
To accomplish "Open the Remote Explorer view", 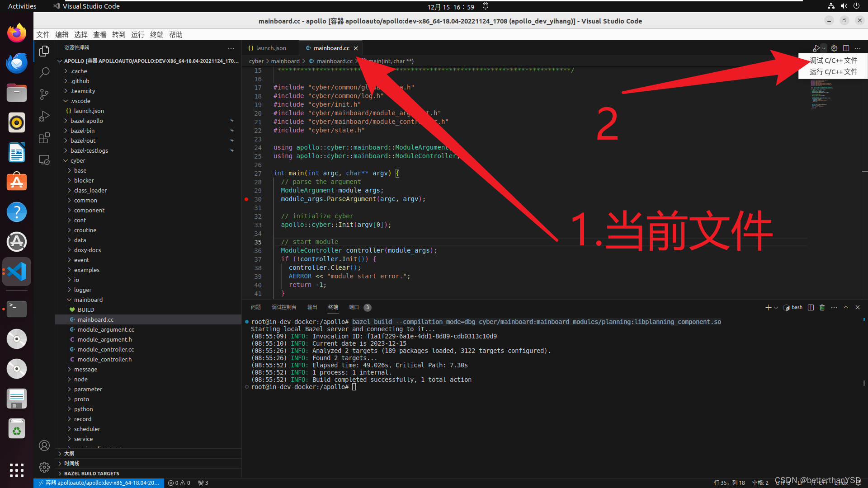I will pos(44,160).
